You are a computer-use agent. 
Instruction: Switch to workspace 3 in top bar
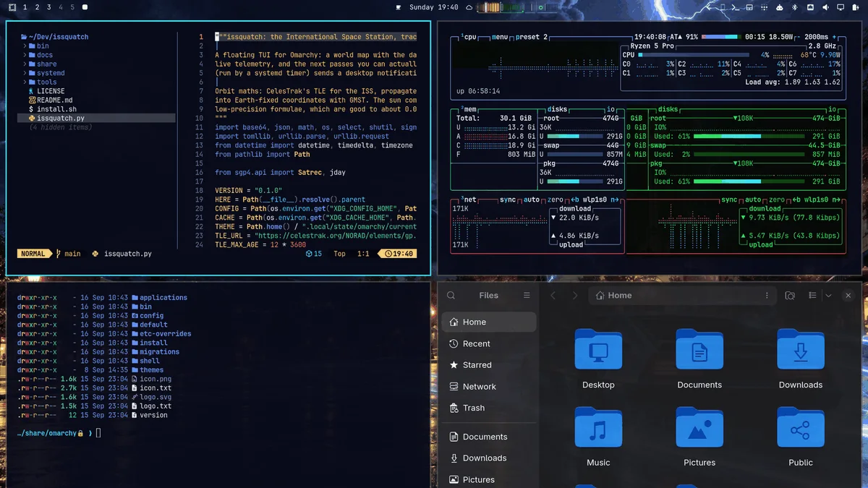(x=48, y=7)
